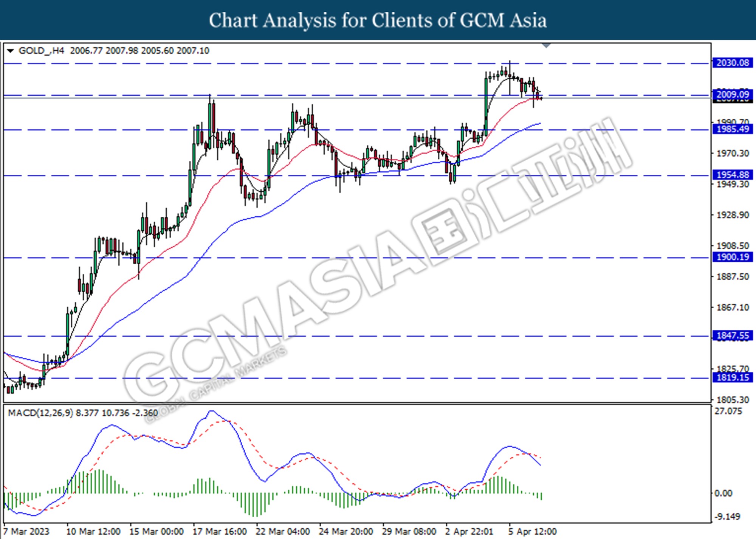Viewport: 756px width, 540px height.
Task: Select the 1900.19 price level label
Action: (733, 257)
